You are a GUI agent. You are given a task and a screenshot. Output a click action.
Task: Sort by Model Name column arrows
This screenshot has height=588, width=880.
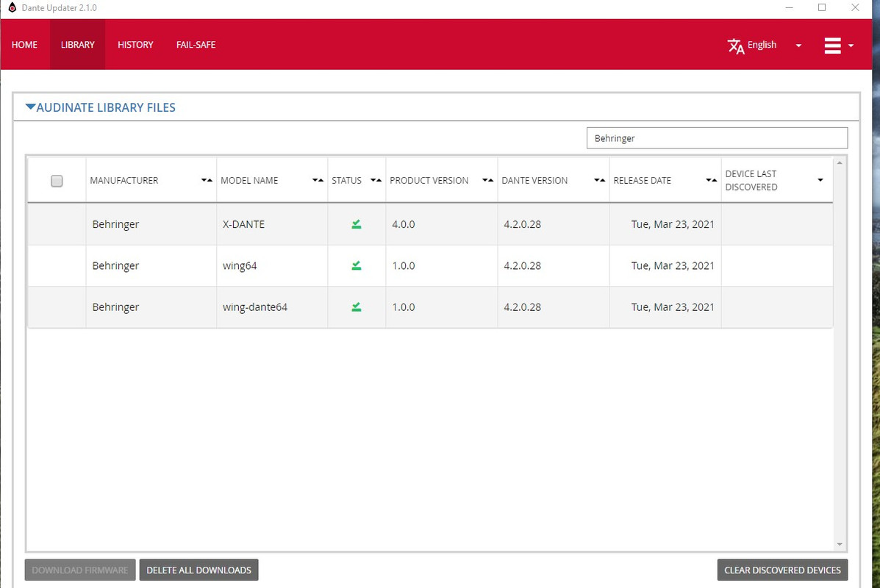click(x=318, y=180)
